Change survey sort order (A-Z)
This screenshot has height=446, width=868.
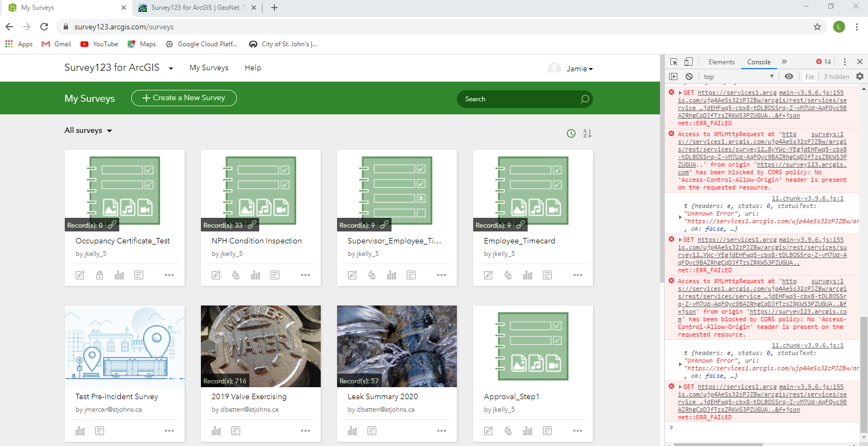point(587,133)
